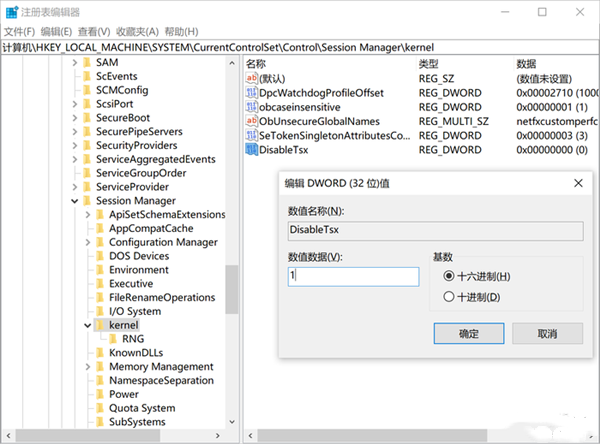
Task: Click the SAM folder icon
Action: coord(88,62)
